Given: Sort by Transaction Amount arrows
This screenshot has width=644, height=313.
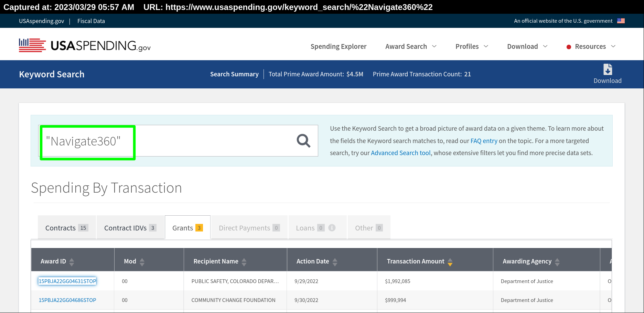Looking at the screenshot, I should 450,262.
